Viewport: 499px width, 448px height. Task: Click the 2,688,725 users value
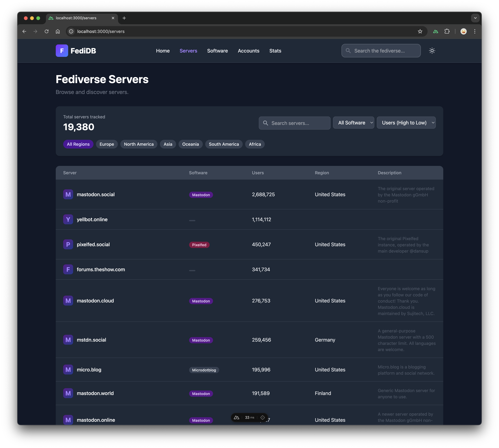(x=263, y=194)
